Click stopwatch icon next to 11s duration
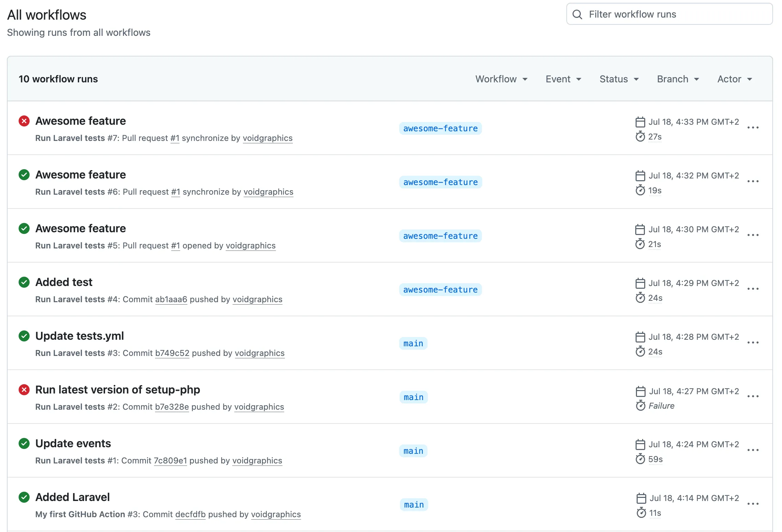 tap(641, 513)
